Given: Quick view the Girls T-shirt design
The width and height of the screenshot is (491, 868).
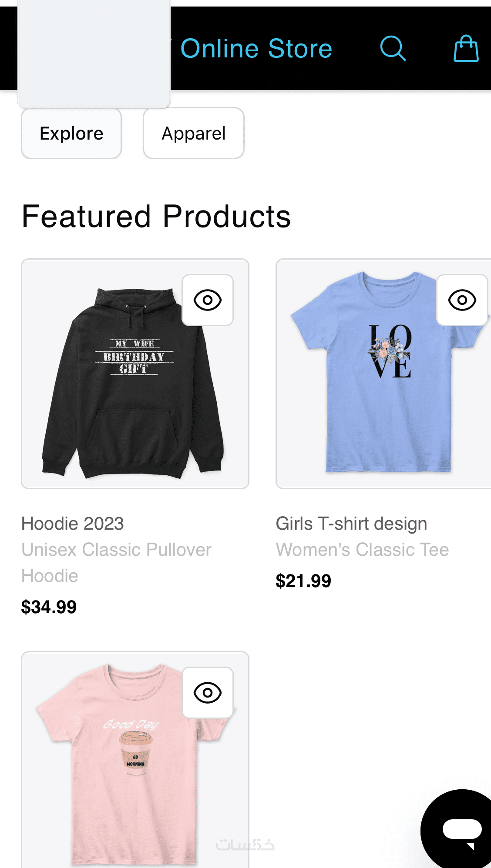Looking at the screenshot, I should click(x=462, y=300).
